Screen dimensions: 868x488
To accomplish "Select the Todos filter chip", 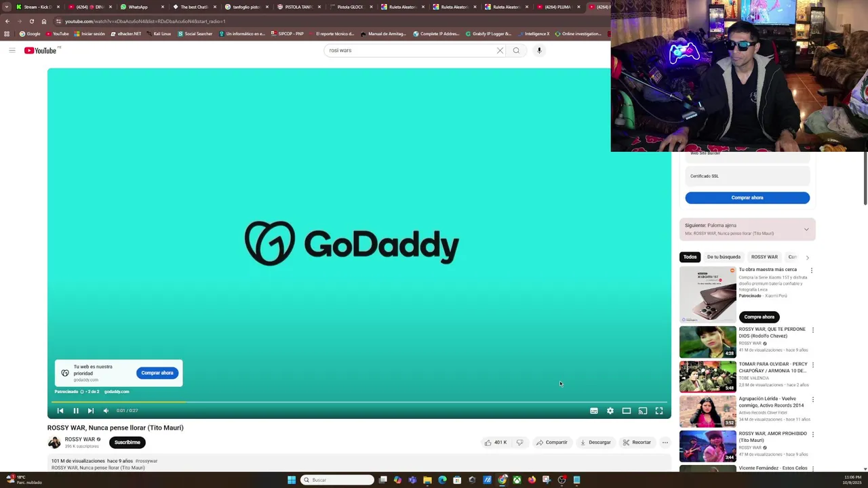I will (690, 257).
